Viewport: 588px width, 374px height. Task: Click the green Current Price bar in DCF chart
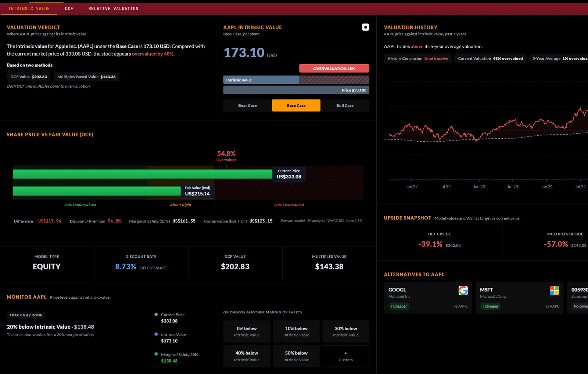(143, 174)
